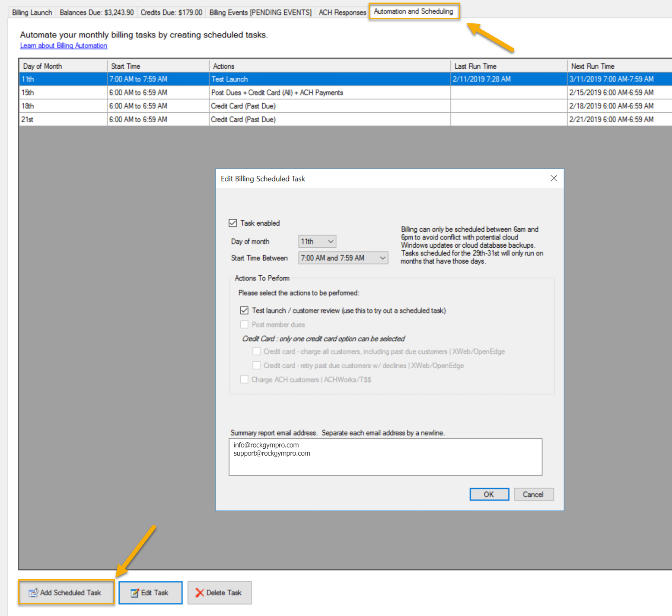Open the Credits Due tab
The width and height of the screenshot is (672, 616).
[x=171, y=13]
